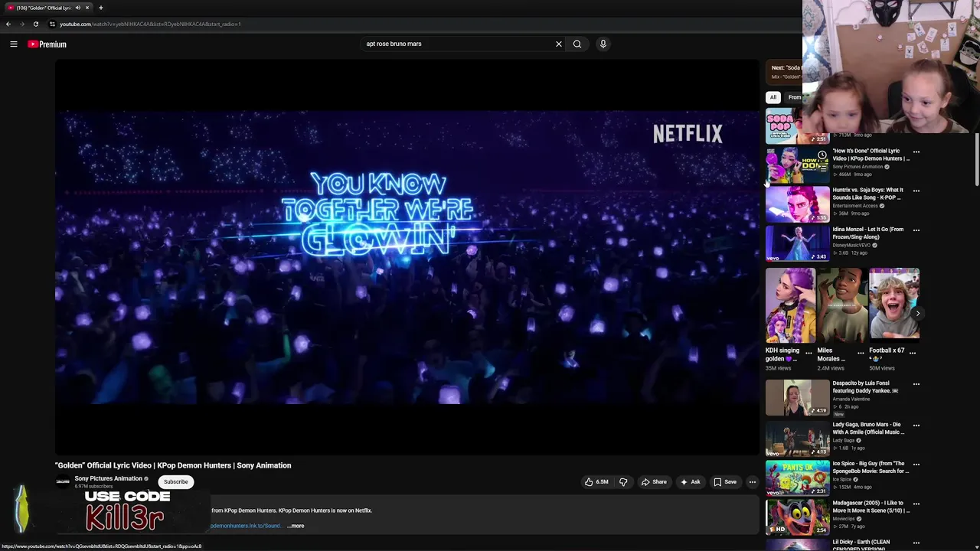This screenshot has height=551, width=980.
Task: Mute the tab using the speaker icon on the tab
Action: [x=77, y=8]
